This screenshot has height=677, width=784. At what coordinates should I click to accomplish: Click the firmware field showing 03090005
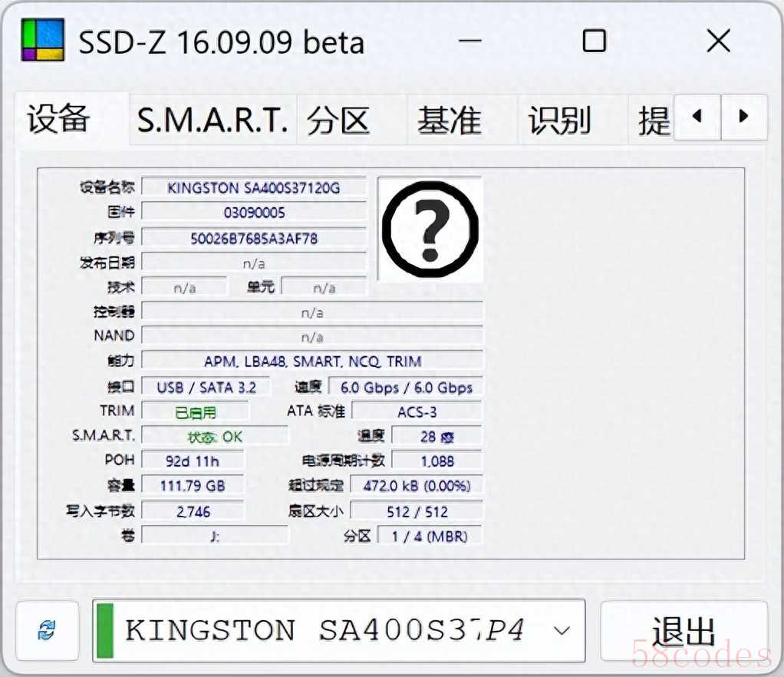coord(254,213)
